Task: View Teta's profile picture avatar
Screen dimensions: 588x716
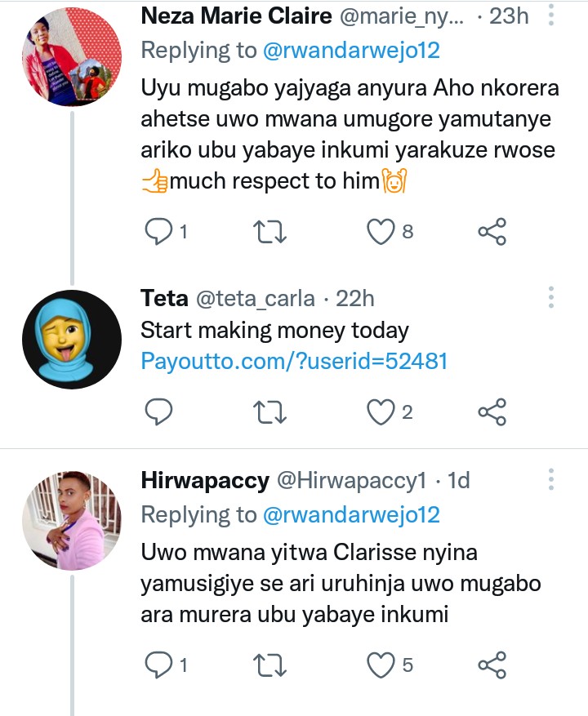Action: [72, 339]
